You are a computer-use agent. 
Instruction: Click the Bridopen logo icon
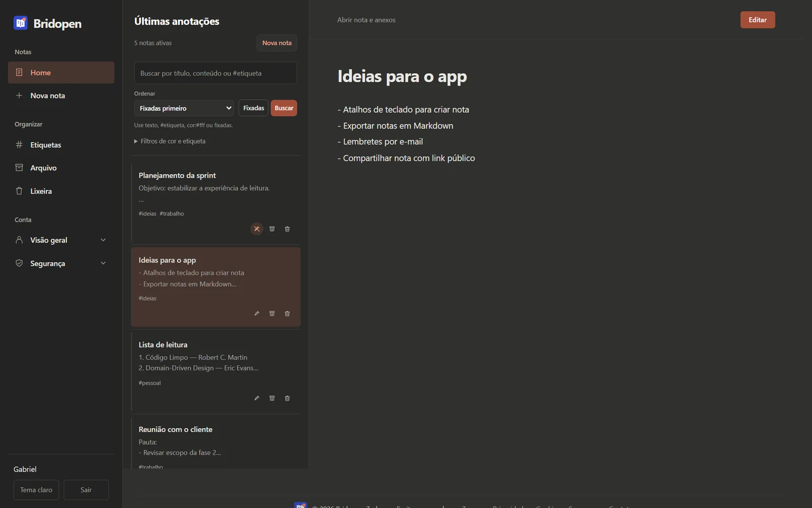click(x=20, y=23)
